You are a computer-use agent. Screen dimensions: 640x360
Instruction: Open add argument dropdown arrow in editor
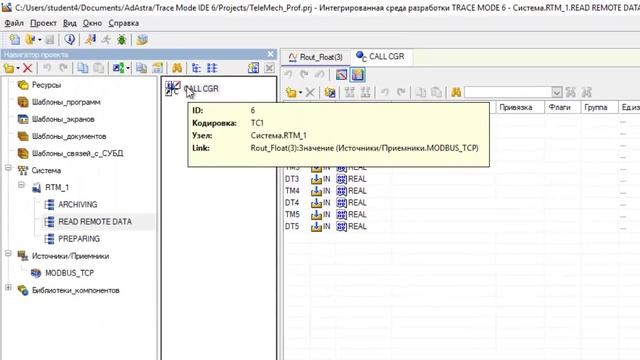[x=300, y=93]
